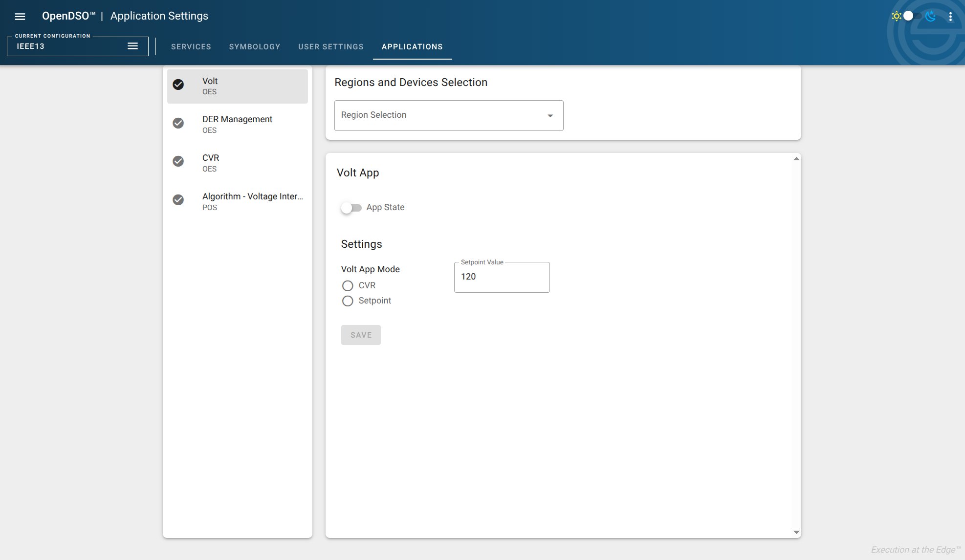Toggle the light/dark theme switch
The height and width of the screenshot is (560, 965).
pos(912,16)
